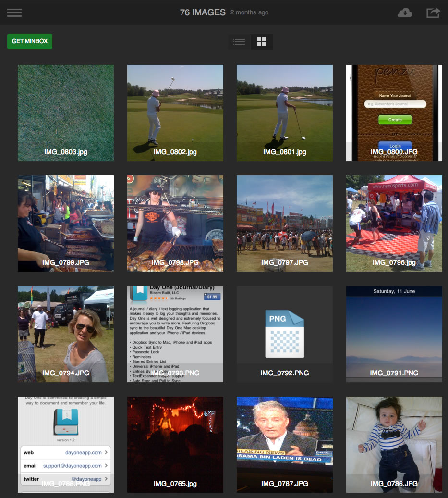Open thumbnail IMG_0786.JPG
Screen dimensions: 448x498
394,444
